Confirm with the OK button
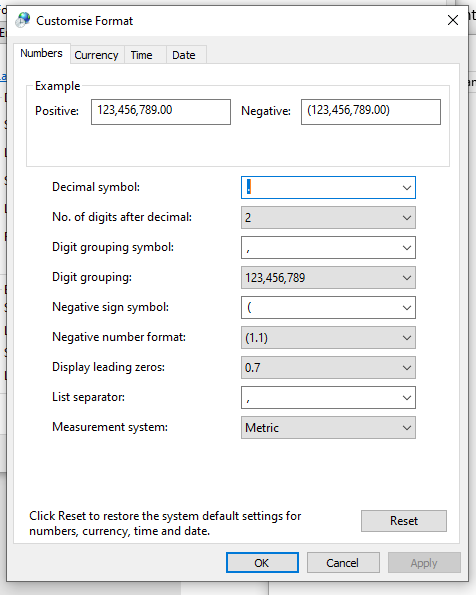This screenshot has height=595, width=476. click(x=262, y=562)
